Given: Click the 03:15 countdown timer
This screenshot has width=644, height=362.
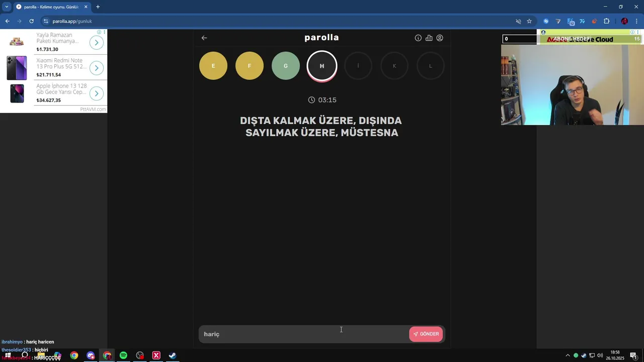Looking at the screenshot, I should click(322, 100).
